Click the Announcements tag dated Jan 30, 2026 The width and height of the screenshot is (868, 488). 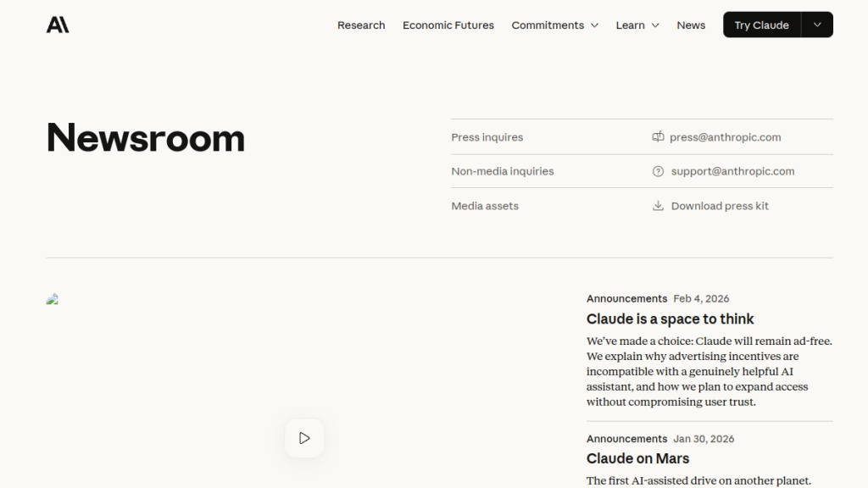[x=626, y=439]
